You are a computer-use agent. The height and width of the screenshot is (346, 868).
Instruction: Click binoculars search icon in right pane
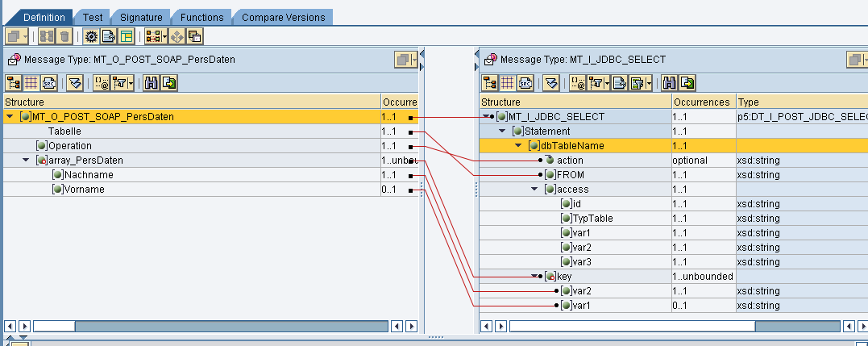click(x=670, y=82)
